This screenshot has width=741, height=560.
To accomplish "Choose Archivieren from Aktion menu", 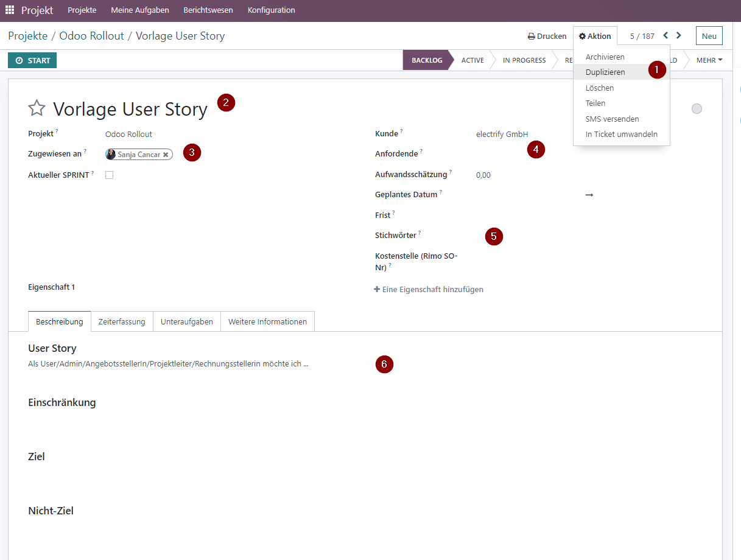I will [622, 57].
